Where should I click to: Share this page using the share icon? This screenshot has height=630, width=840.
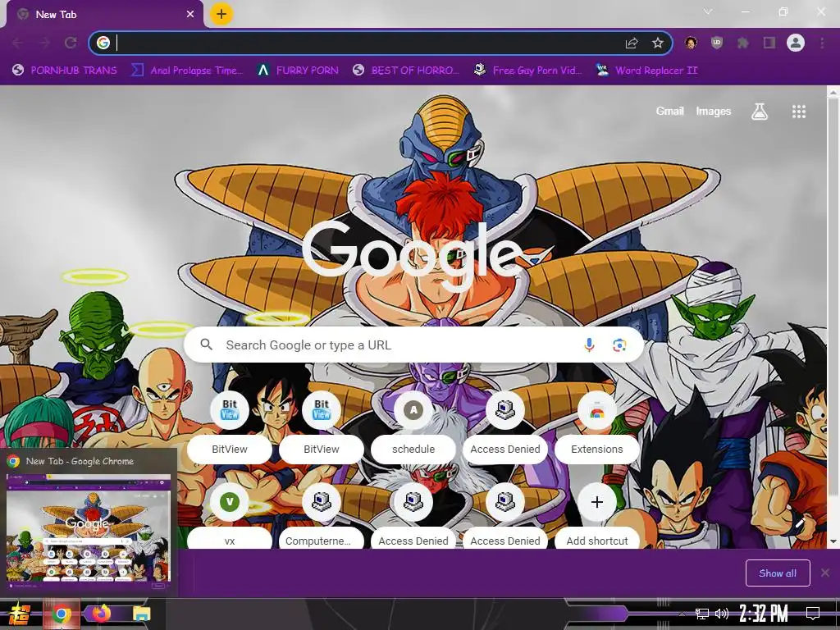tap(632, 43)
